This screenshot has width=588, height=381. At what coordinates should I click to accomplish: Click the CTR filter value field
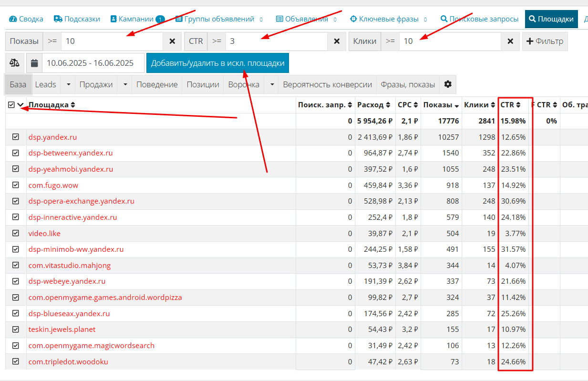tap(276, 41)
